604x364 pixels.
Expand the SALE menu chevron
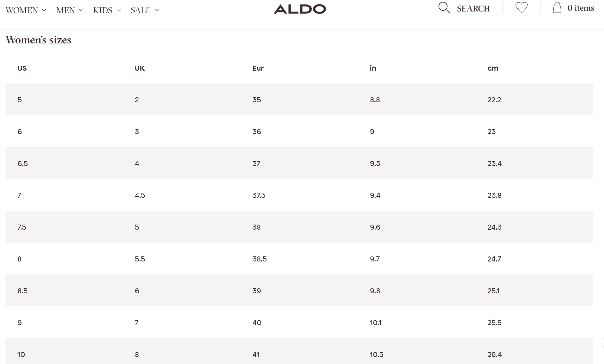click(157, 10)
